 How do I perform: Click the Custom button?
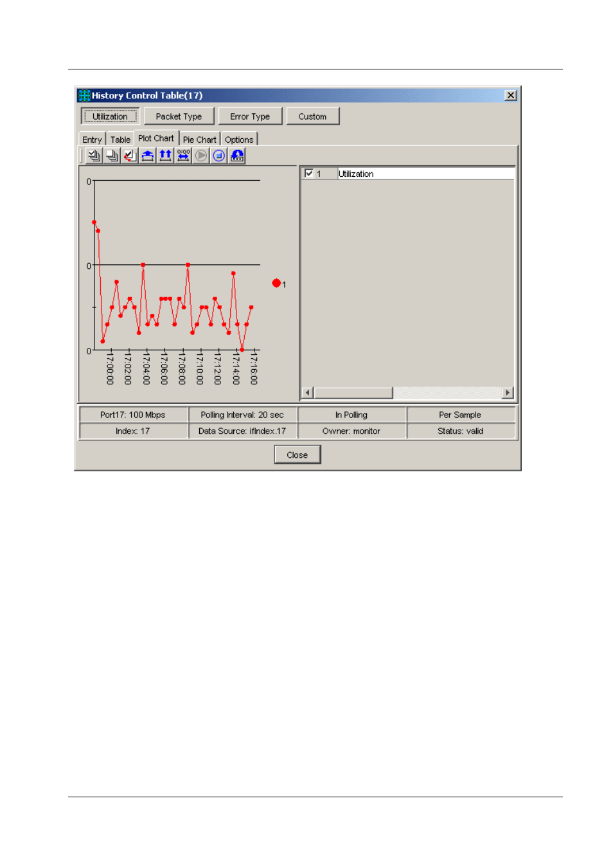tap(312, 116)
